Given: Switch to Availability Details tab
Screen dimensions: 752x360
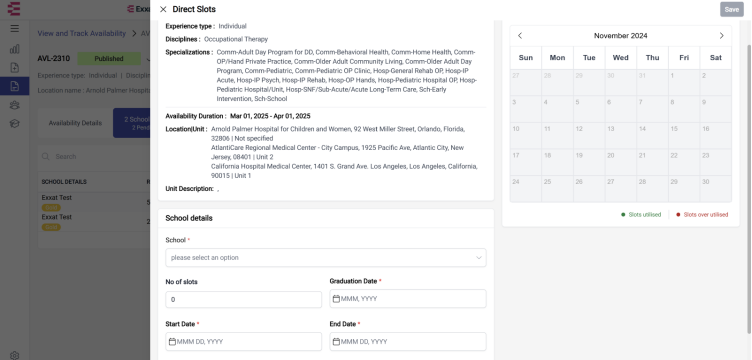Looking at the screenshot, I should tap(75, 123).
